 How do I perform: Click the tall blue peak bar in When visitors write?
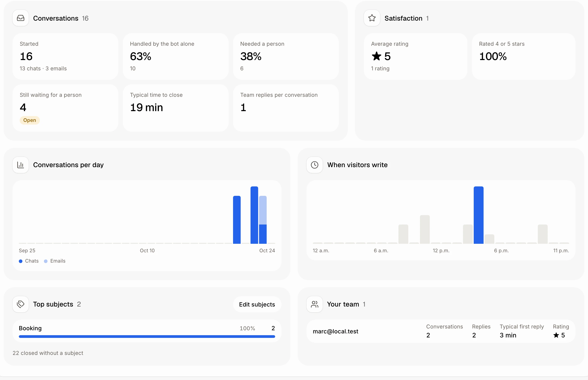478,215
